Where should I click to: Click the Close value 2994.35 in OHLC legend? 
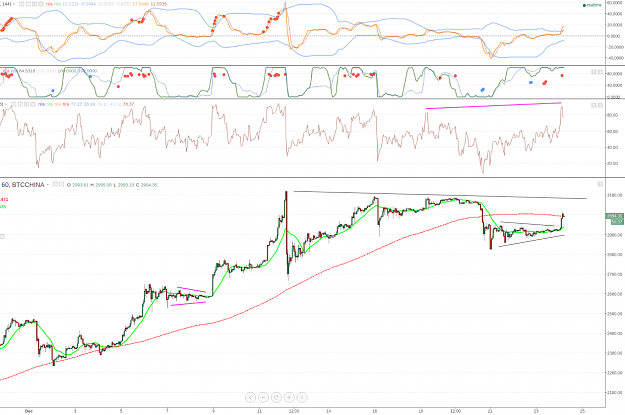[149, 185]
